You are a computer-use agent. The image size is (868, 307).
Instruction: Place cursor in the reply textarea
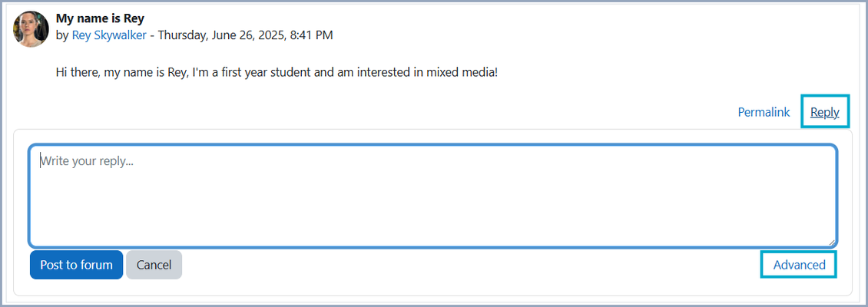tap(432, 196)
